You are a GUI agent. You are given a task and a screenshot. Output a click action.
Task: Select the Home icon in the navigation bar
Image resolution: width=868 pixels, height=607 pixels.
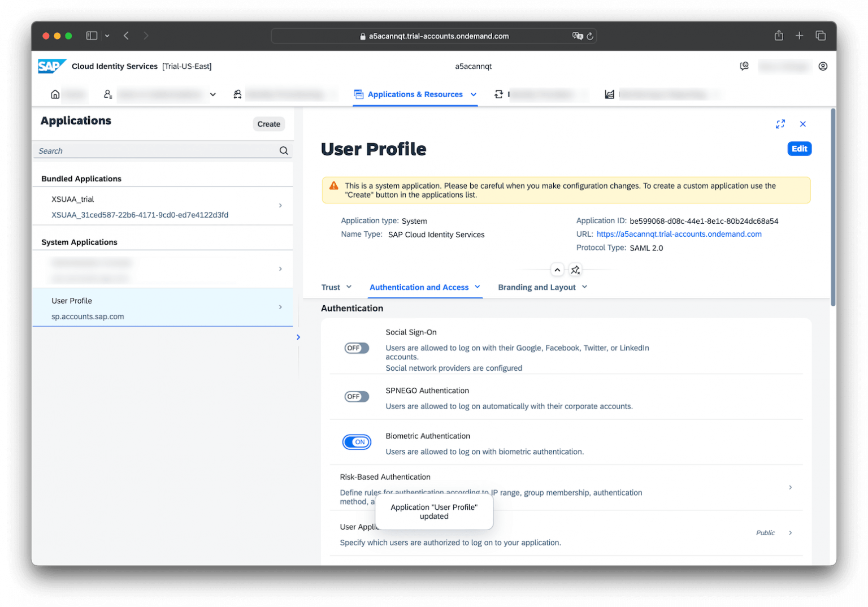coord(54,94)
